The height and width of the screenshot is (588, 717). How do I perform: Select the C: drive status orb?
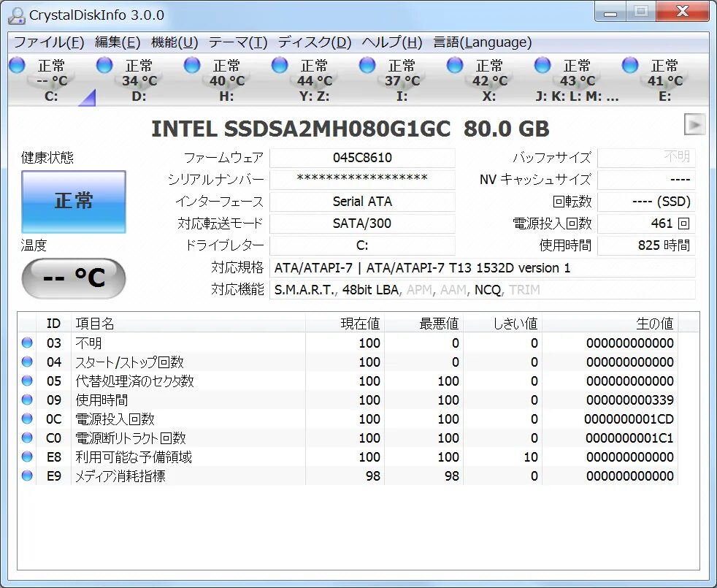pos(18,66)
